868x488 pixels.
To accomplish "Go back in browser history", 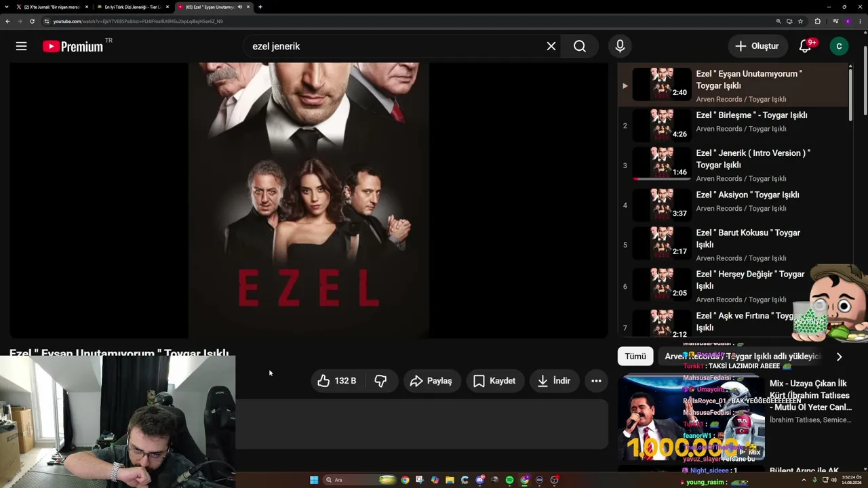I will pyautogui.click(x=7, y=21).
